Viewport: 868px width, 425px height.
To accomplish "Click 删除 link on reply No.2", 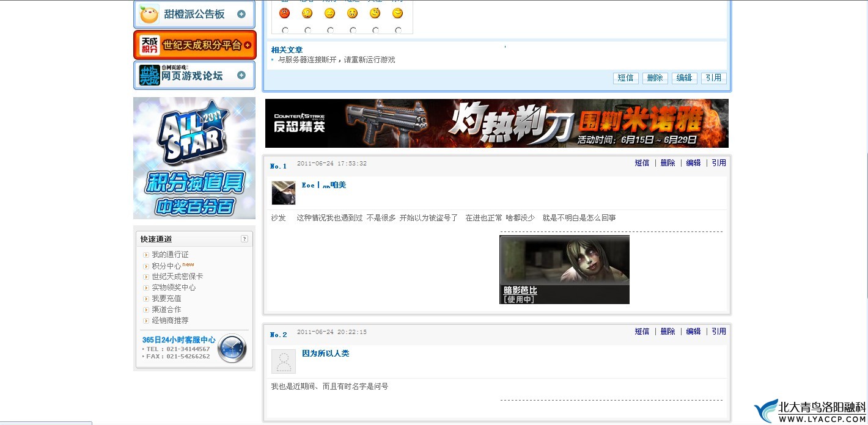I will 668,332.
